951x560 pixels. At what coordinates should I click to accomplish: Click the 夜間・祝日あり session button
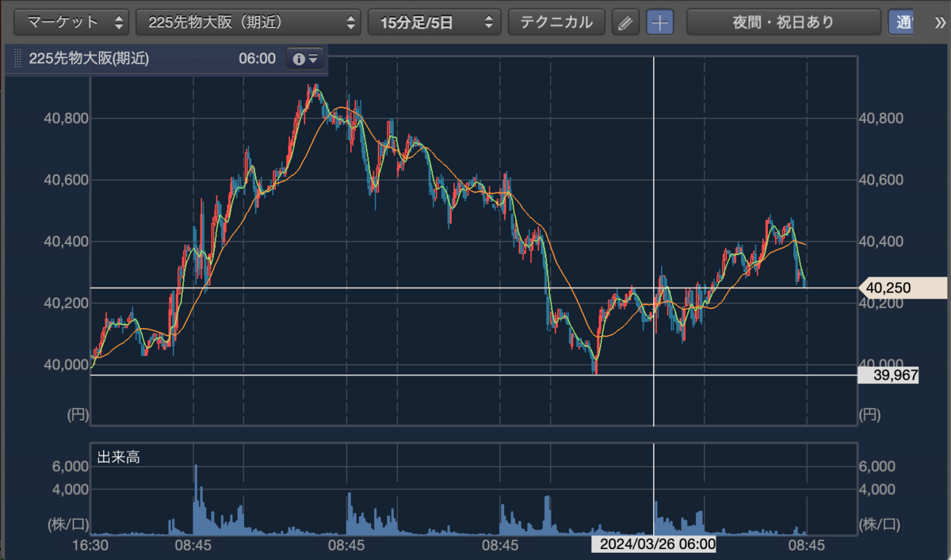tap(783, 22)
